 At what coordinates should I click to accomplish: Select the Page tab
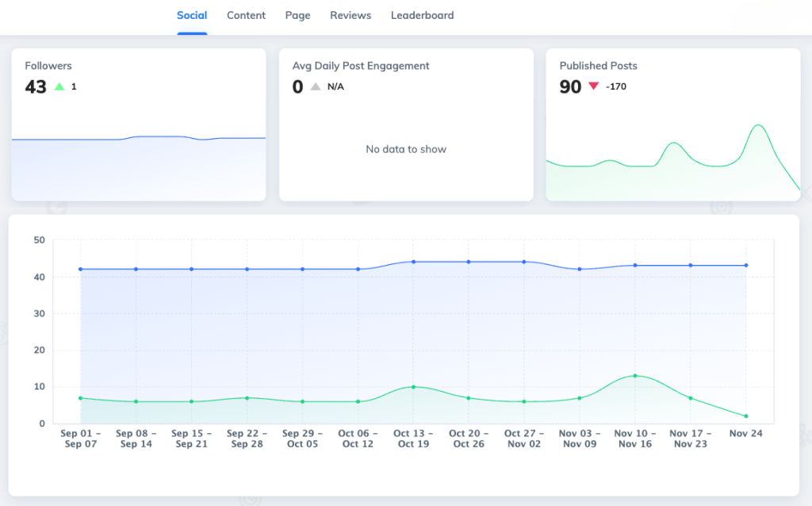tap(297, 15)
